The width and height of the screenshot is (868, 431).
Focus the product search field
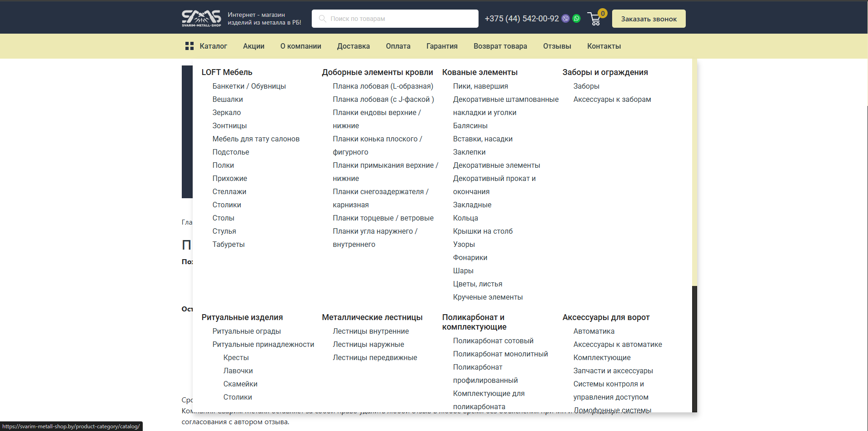(395, 19)
